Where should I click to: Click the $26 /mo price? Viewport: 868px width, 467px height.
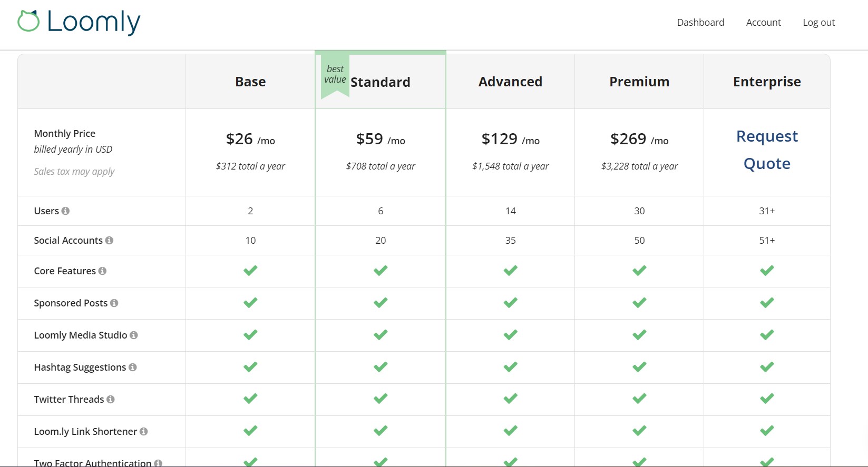coord(250,139)
